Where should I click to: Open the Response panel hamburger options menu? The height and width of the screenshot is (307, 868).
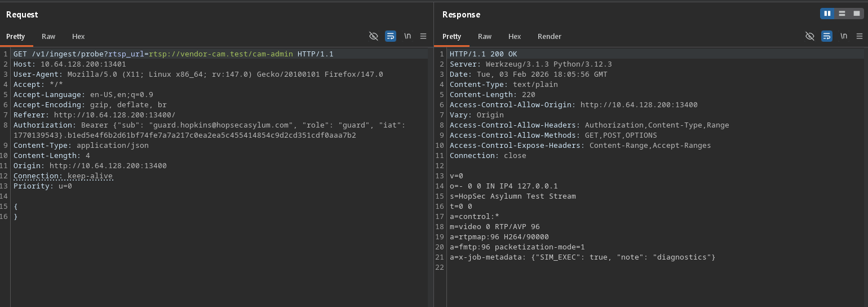(x=860, y=36)
